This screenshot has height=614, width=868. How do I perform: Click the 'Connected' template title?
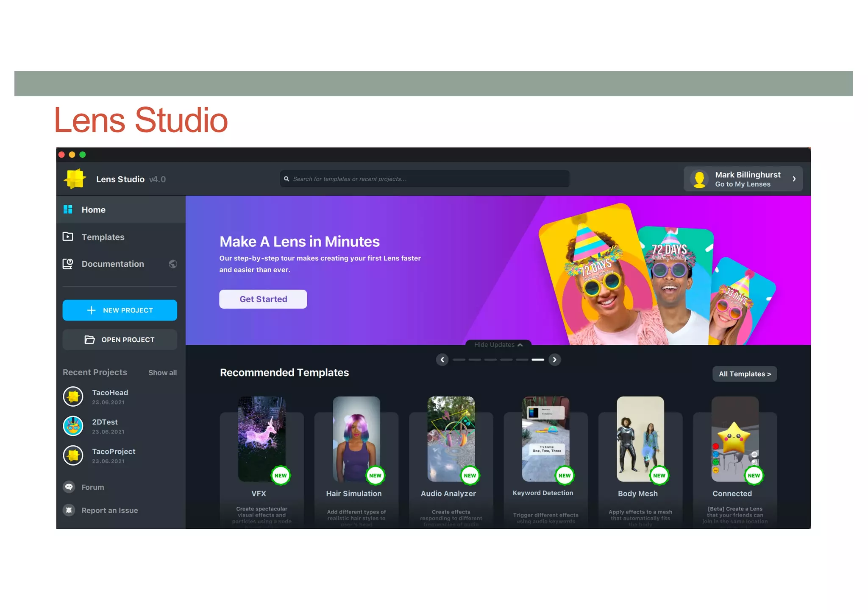pyautogui.click(x=732, y=494)
